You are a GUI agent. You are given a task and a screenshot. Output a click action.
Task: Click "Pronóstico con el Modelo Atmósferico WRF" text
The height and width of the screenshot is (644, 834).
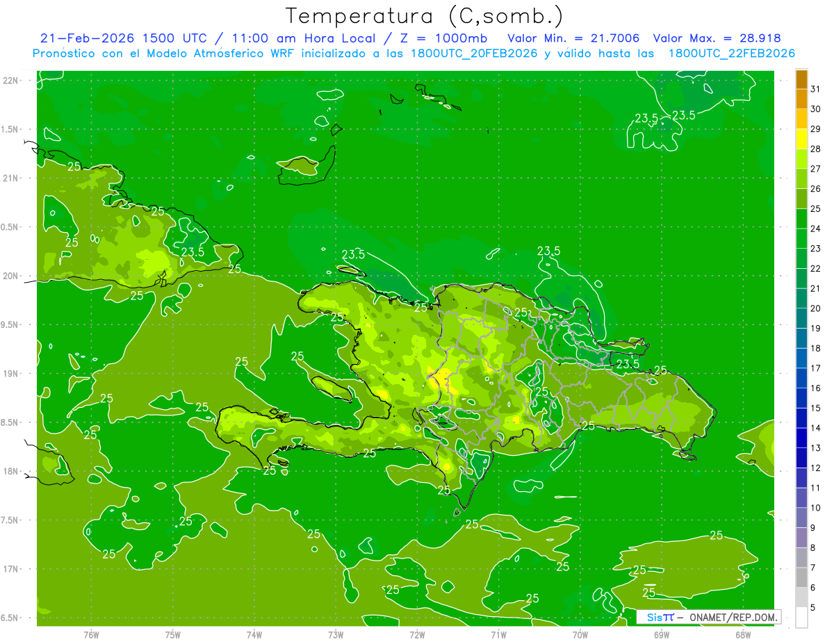pos(164,53)
